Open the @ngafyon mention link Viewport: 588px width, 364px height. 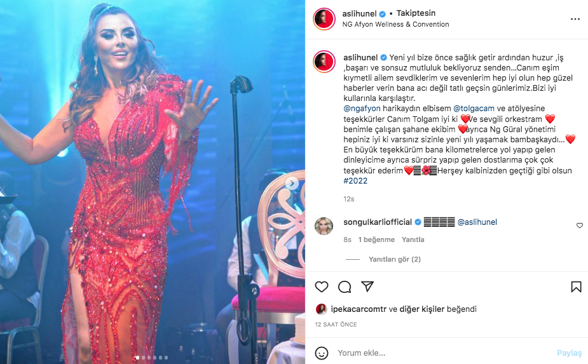(362, 109)
